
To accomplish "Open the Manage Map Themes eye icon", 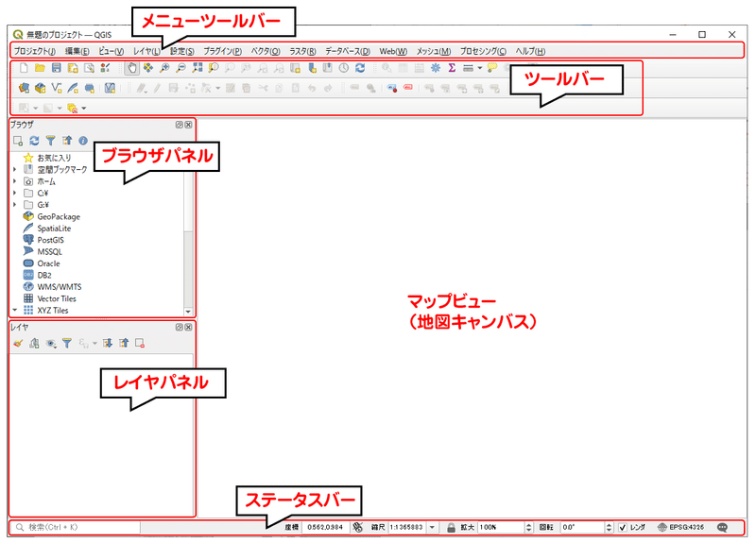I will coord(51,343).
